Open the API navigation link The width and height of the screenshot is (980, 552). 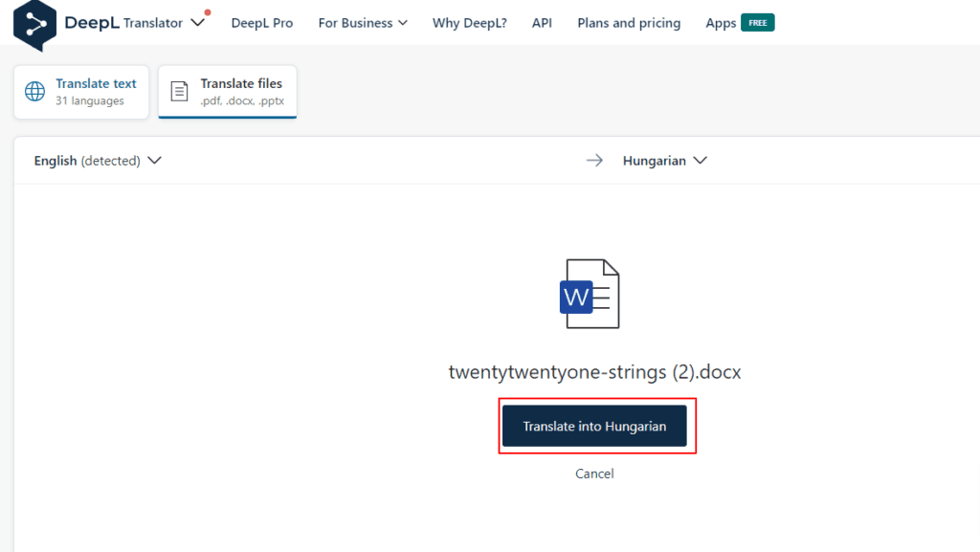tap(542, 23)
